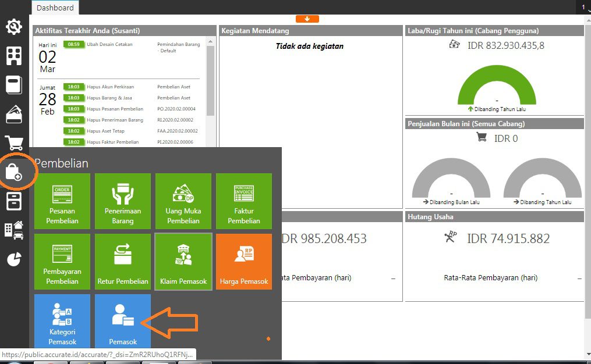Open the Faktur Pembelian tile
Image resolution: width=591 pixels, height=364 pixels.
pos(244,201)
